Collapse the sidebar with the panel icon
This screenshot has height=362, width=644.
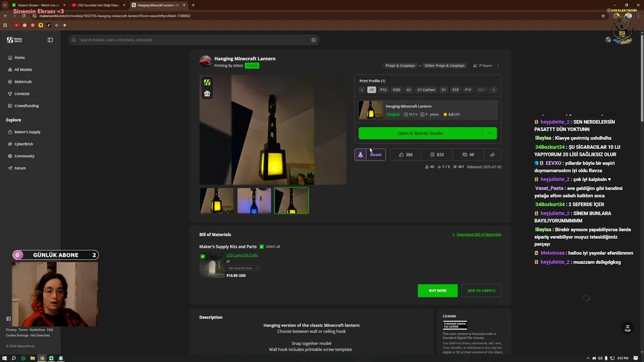pos(50,40)
